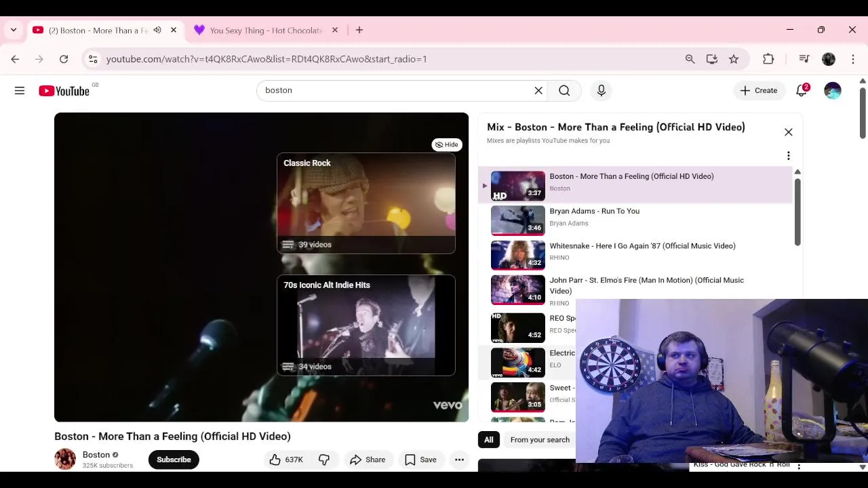Select Boston - More Than a Feeling playlist row

pyautogui.click(x=635, y=184)
